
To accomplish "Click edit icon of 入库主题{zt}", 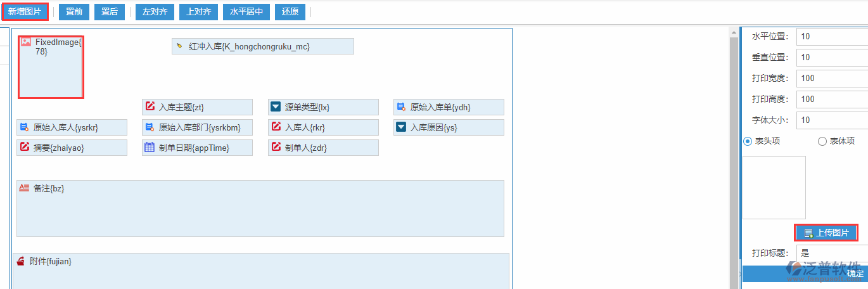I will click(x=150, y=106).
